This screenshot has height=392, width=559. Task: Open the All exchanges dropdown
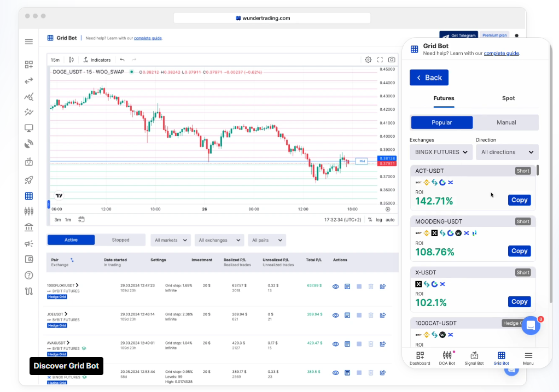click(219, 239)
